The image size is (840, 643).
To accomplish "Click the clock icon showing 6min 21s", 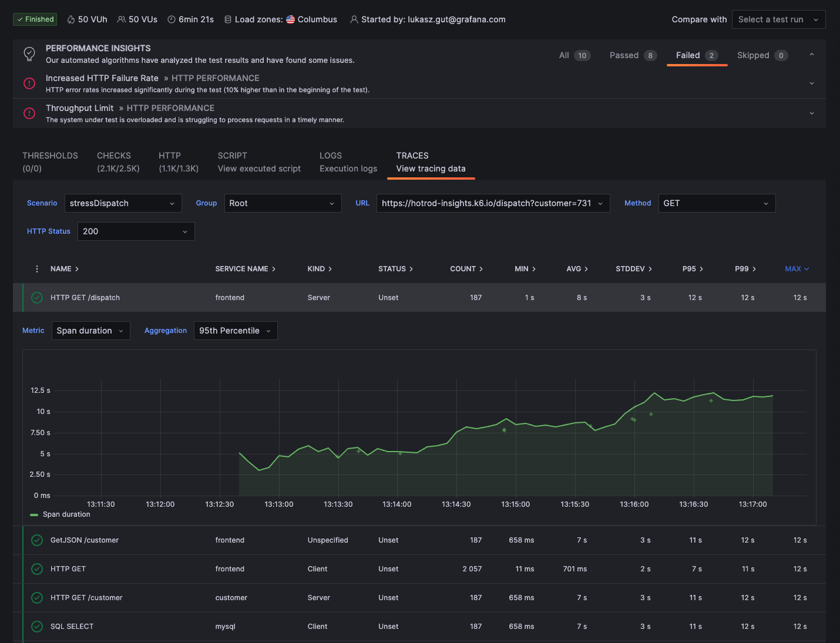I will pyautogui.click(x=170, y=19).
